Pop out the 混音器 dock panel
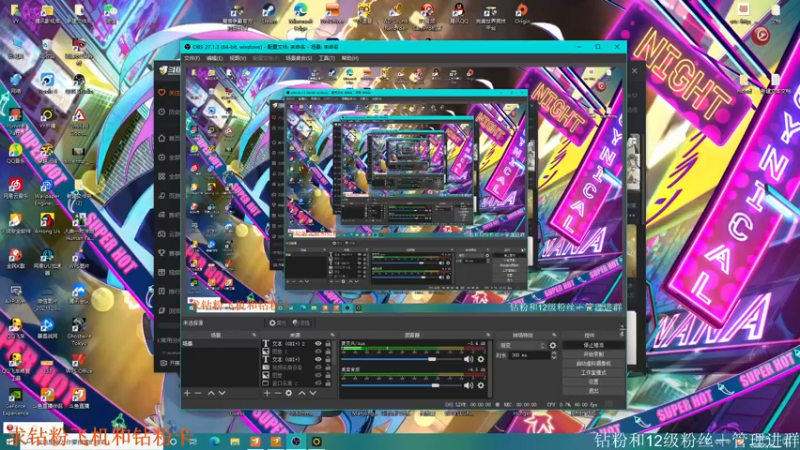 [488, 335]
